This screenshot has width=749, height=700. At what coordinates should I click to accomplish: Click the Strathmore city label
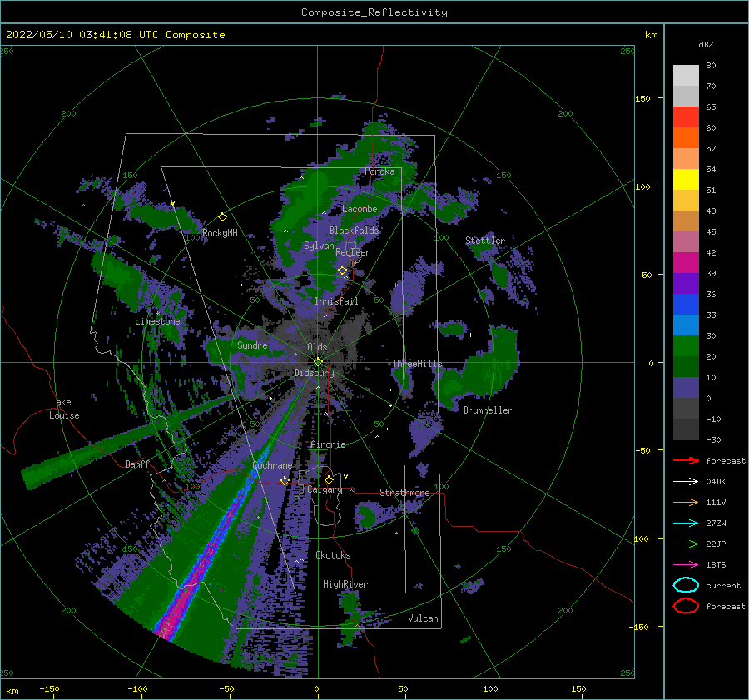point(404,493)
